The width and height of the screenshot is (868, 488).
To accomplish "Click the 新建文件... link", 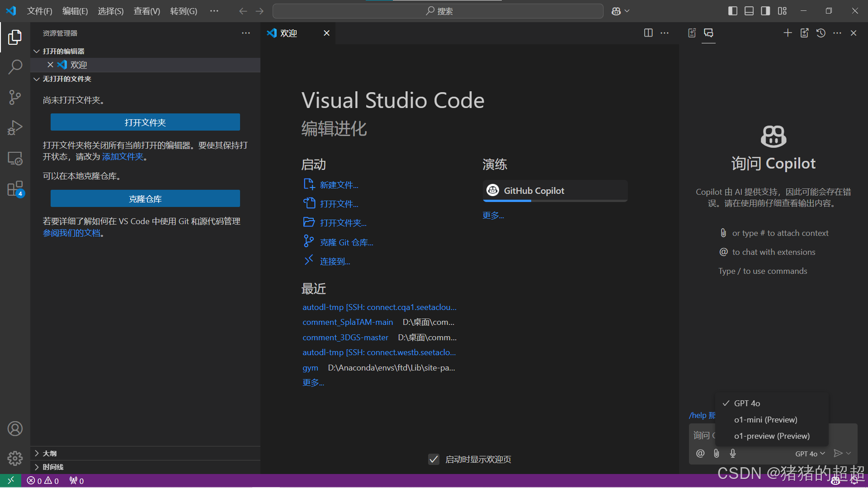I will (x=339, y=185).
